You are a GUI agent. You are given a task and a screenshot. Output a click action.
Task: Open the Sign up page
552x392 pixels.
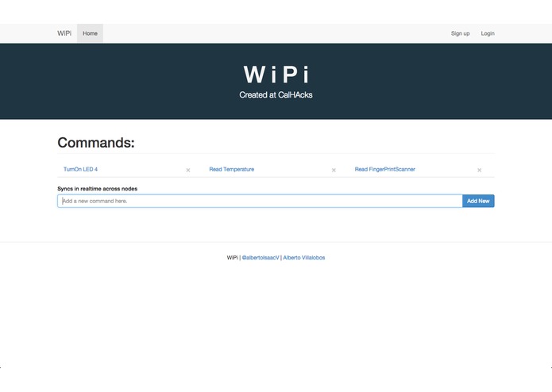click(x=460, y=33)
